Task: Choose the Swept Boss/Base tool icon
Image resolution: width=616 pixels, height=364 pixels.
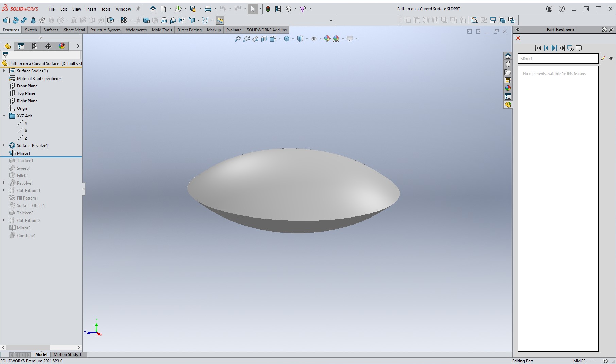Action: 24,20
